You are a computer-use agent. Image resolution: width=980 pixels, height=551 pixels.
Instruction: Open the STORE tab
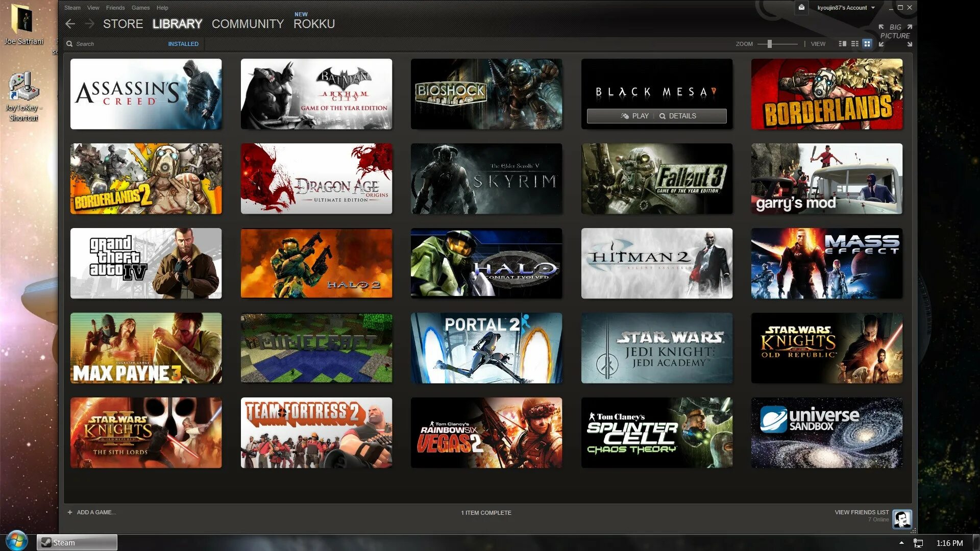coord(122,24)
